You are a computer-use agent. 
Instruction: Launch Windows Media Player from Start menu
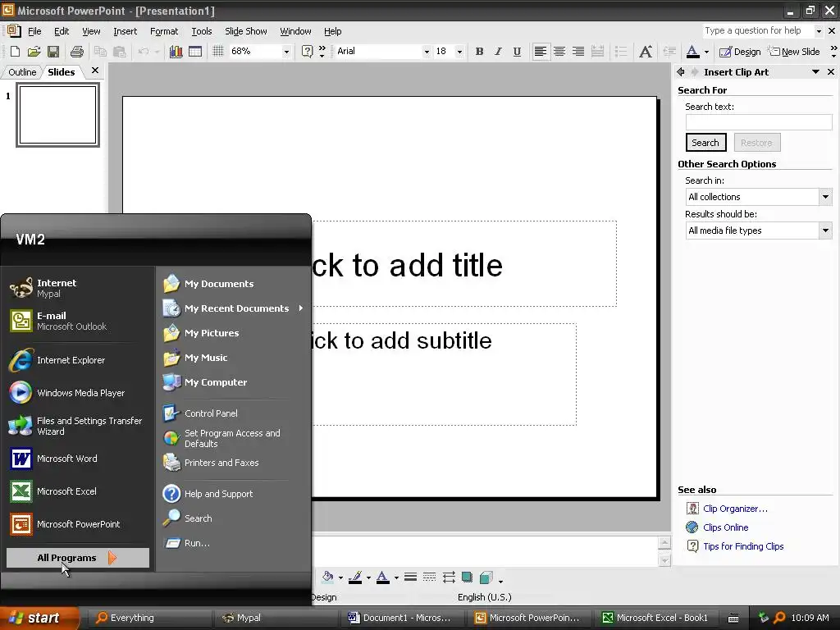tap(81, 393)
